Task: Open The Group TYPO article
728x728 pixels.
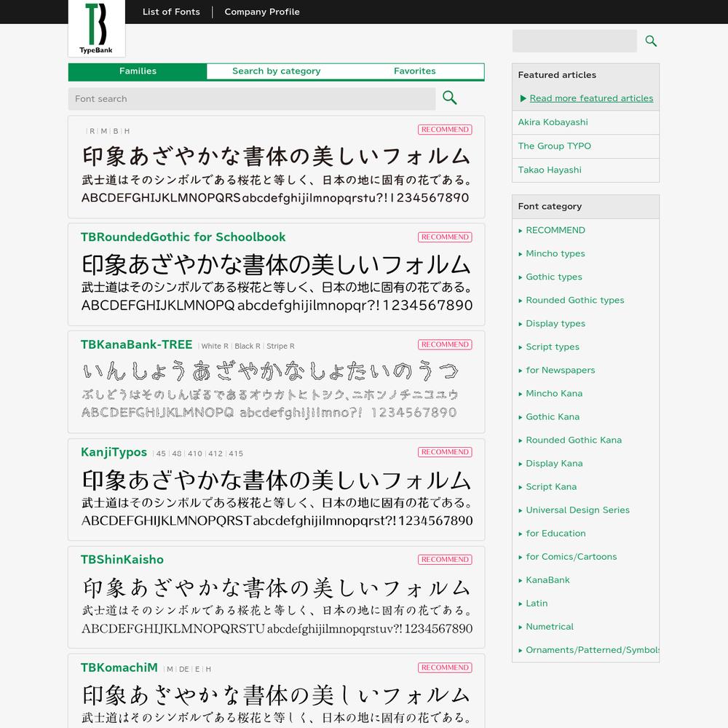Action: click(x=554, y=146)
